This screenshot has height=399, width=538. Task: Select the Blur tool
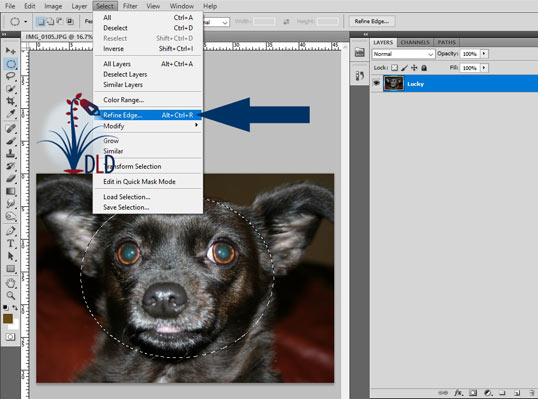coord(11,203)
